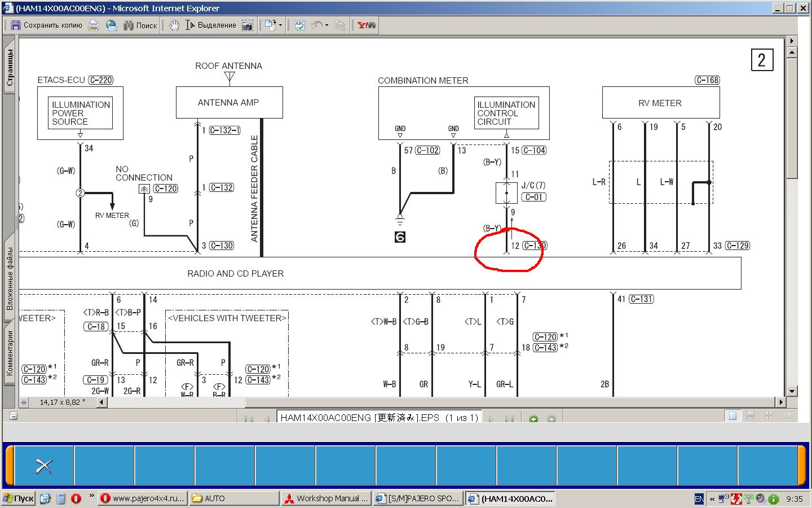Click the Yahoo search toolbar icon

click(x=366, y=25)
